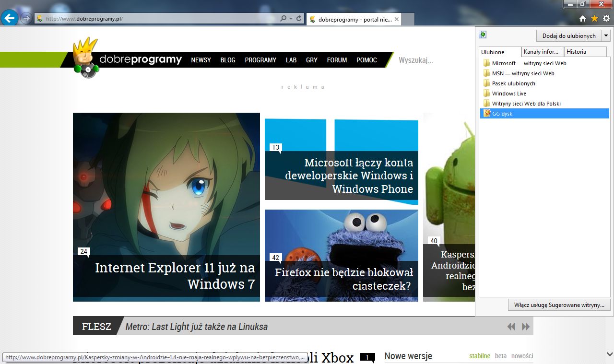Image resolution: width=614 pixels, height=364 pixels.
Task: Show previous FLESZ news with rewind arrows
Action: 511,327
